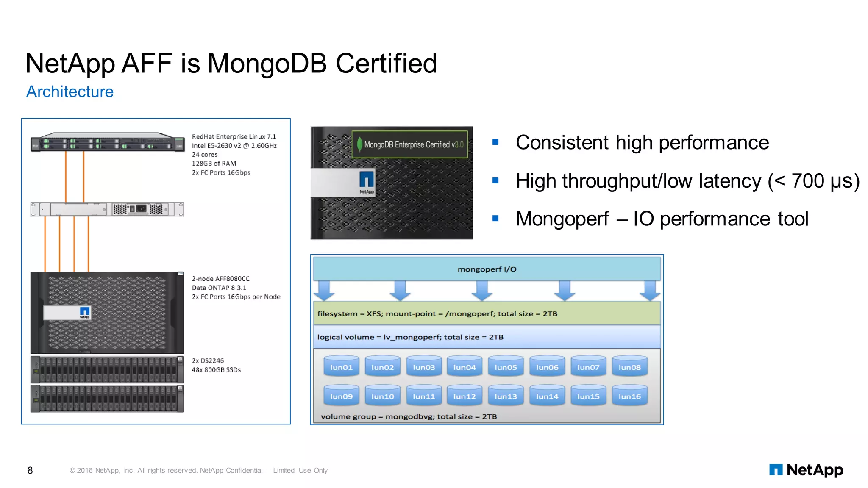
Task: Click the lun09 disk icon
Action: click(x=341, y=395)
